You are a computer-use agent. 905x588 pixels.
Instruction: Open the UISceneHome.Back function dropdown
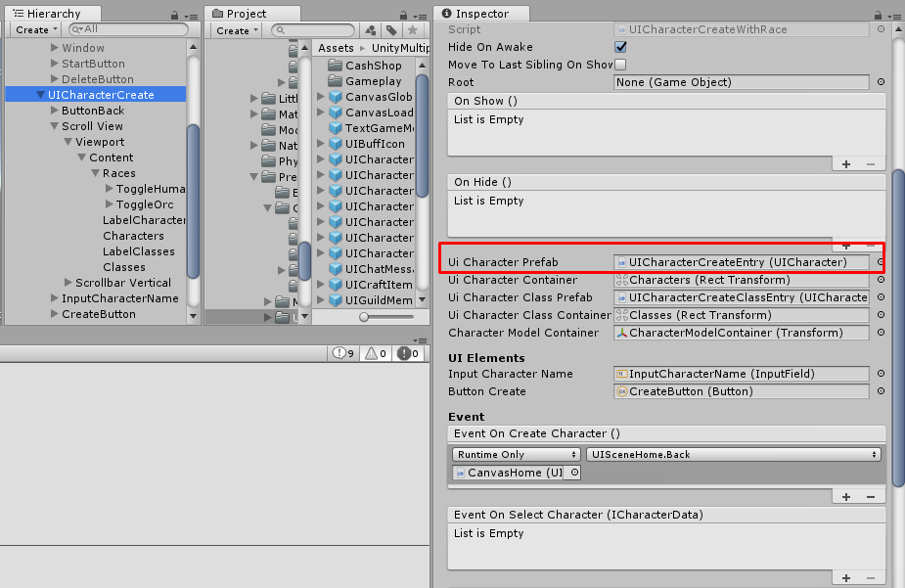tap(732, 454)
